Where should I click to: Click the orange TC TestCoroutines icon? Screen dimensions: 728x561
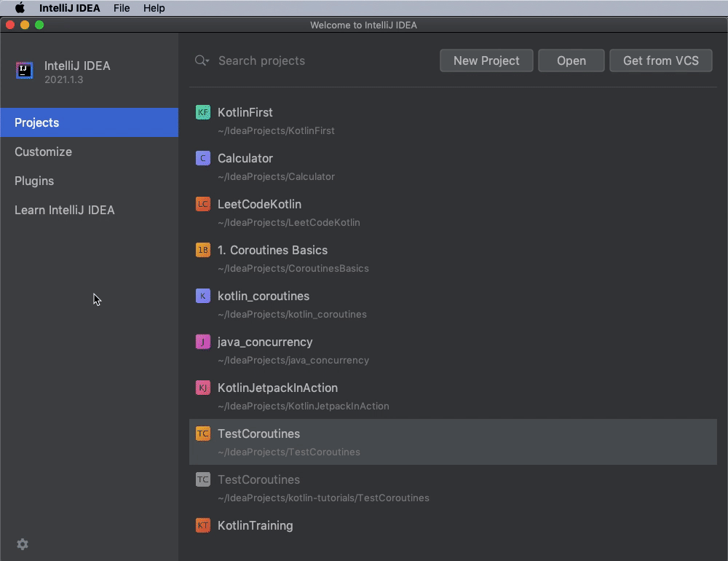click(x=203, y=433)
